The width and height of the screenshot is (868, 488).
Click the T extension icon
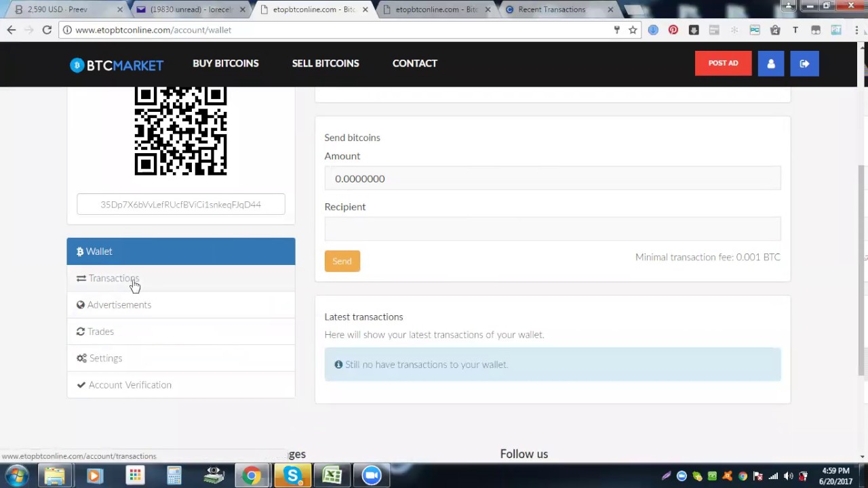point(795,30)
